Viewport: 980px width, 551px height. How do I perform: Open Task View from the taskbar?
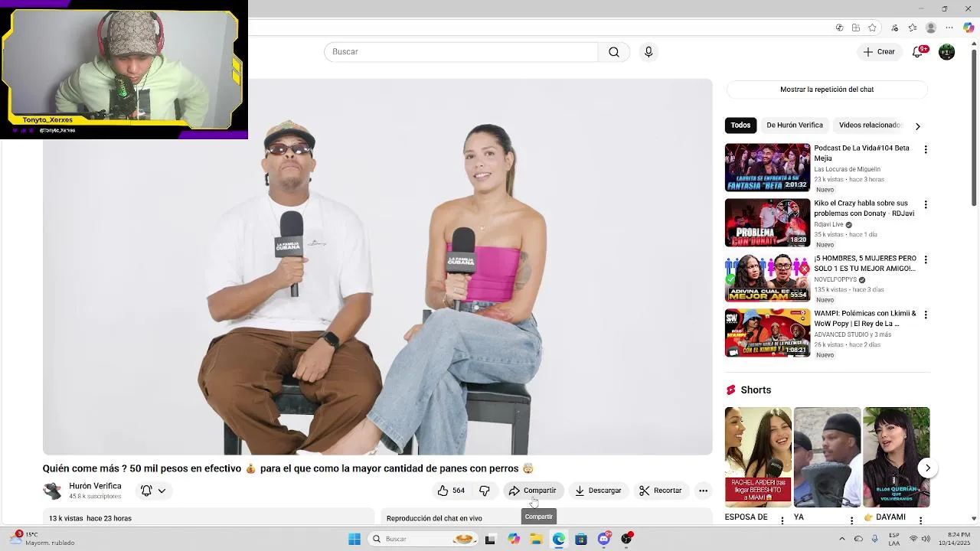point(491,539)
